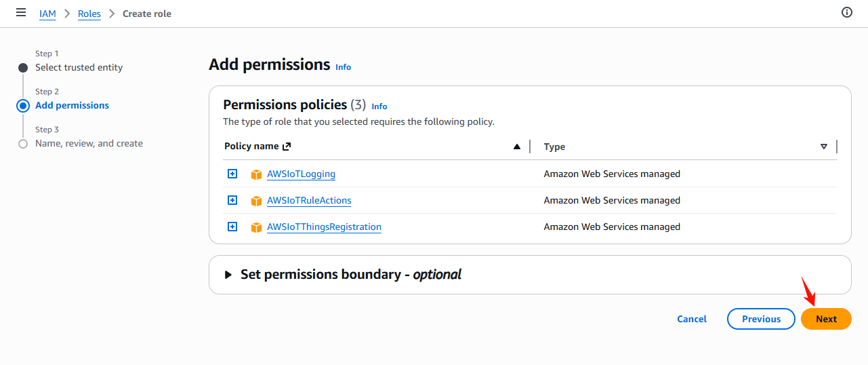This screenshot has width=868, height=365.
Task: Sort policies by name ascending arrow
Action: [x=517, y=147]
